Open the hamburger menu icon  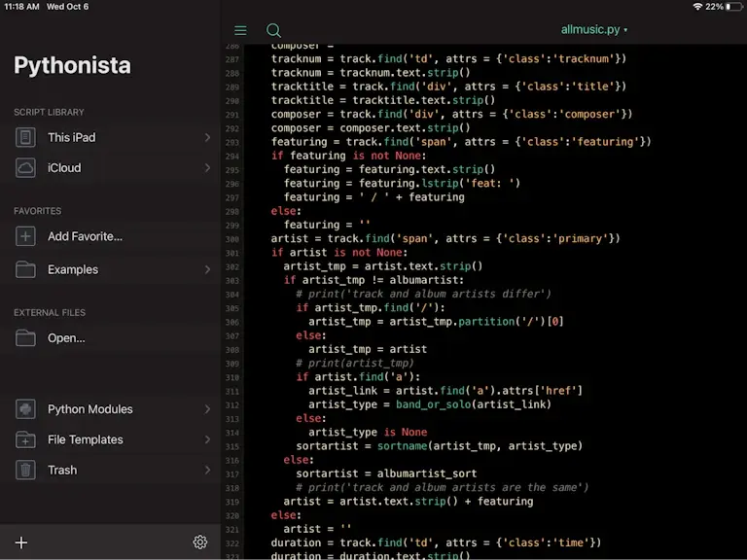pos(240,30)
